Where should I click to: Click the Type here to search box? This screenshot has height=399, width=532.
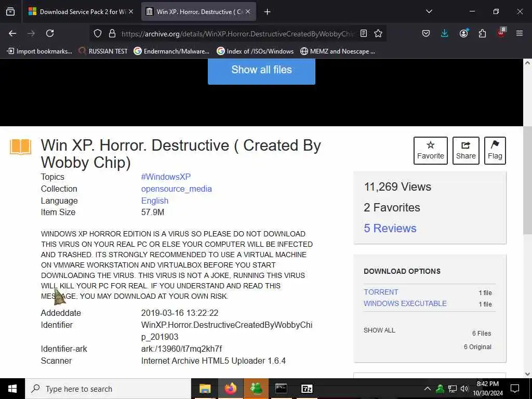pos(108,389)
